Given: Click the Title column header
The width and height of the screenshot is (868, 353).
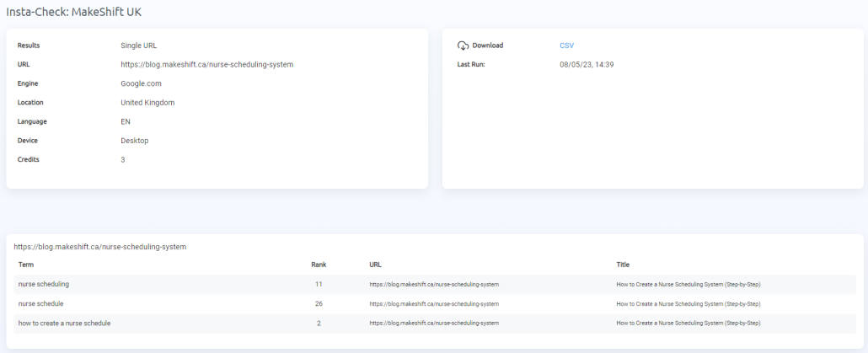Looking at the screenshot, I should 623,265.
